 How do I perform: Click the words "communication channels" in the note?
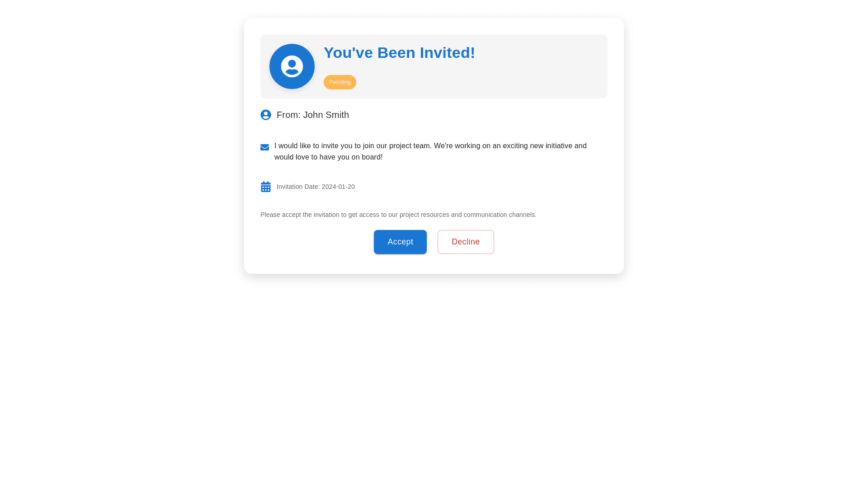pyautogui.click(x=499, y=215)
